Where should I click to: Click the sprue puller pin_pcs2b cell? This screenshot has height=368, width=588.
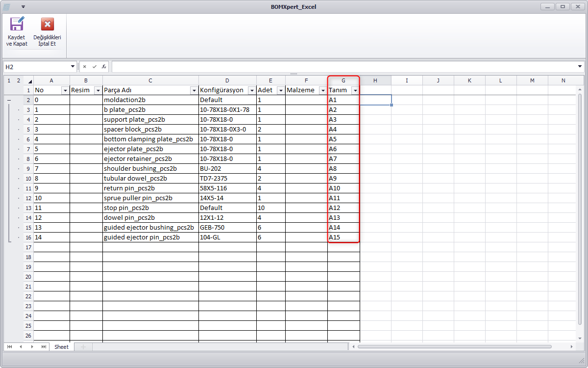(x=151, y=198)
